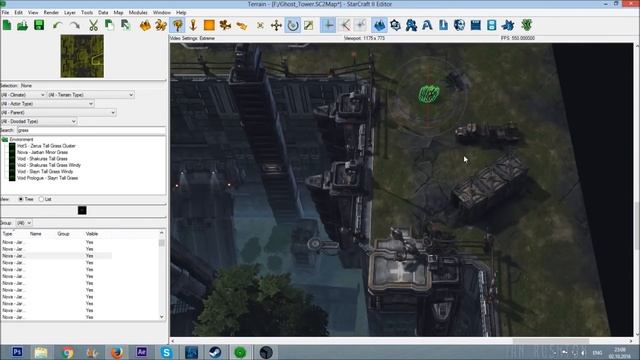Viewport: 640px width, 360px height.
Task: Open the File menu
Action: [x=5, y=13]
